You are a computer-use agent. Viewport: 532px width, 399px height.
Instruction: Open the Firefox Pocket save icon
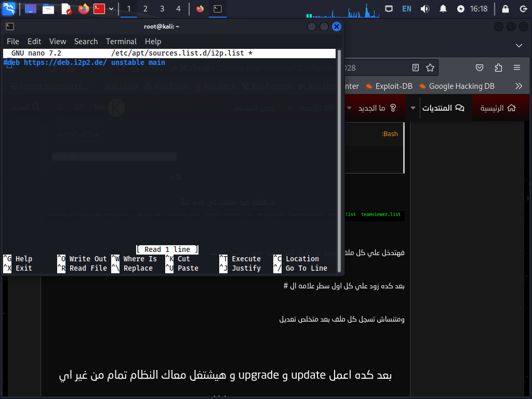click(x=480, y=68)
